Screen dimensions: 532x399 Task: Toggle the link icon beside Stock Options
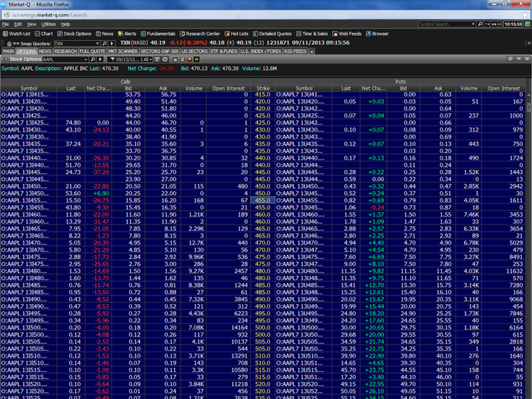(5, 59)
